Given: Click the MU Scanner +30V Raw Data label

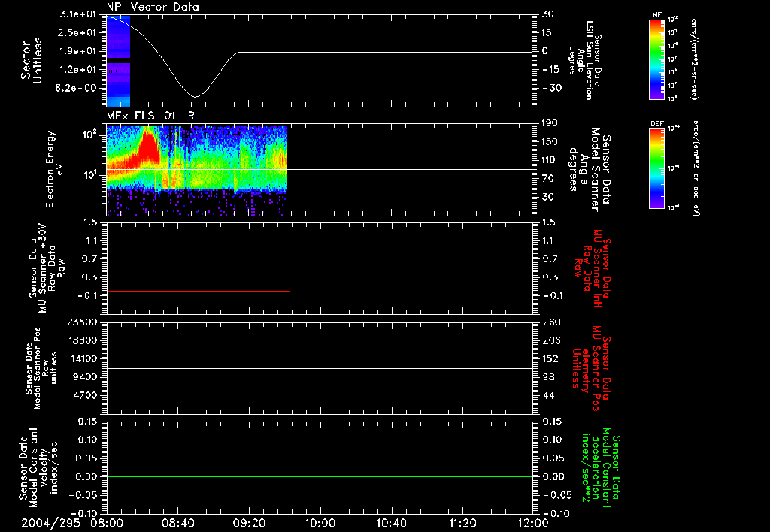Looking at the screenshot, I should (x=46, y=268).
